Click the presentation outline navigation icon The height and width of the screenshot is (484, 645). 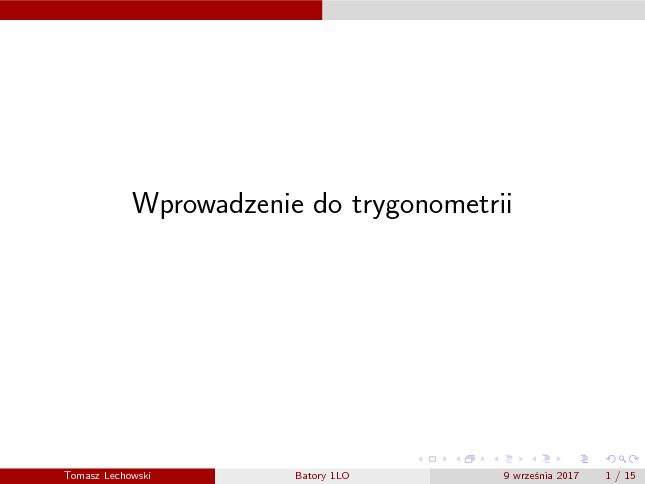point(584,459)
